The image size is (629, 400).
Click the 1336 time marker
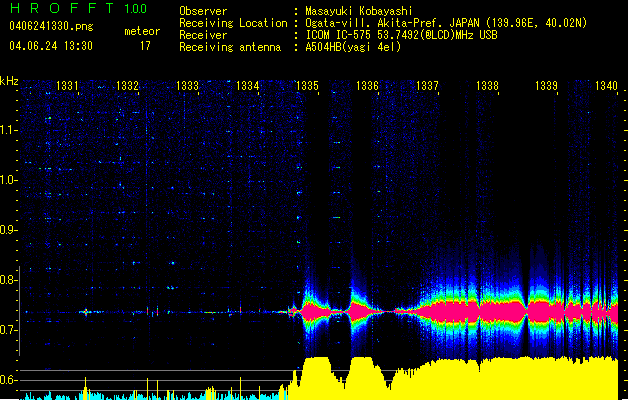[367, 86]
